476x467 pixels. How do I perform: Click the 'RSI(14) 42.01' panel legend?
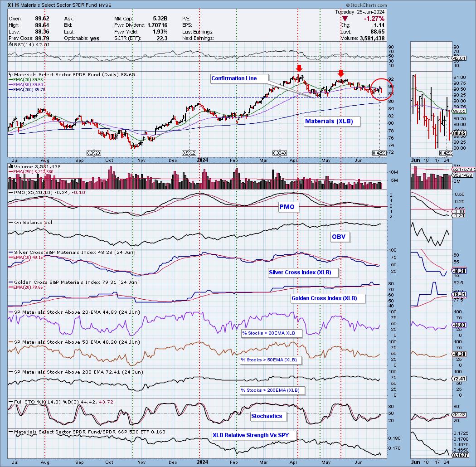point(29,44)
